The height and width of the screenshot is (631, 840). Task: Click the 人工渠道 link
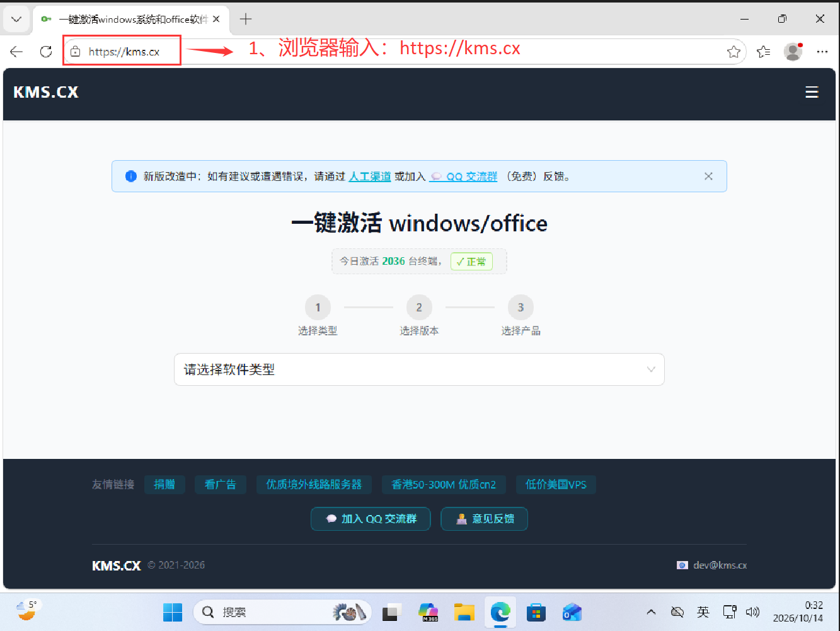(370, 177)
